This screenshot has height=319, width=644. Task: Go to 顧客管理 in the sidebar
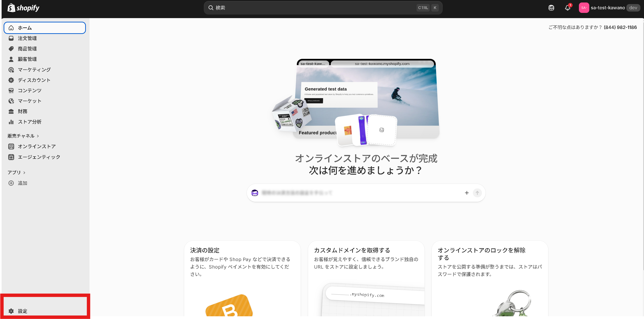click(45, 59)
